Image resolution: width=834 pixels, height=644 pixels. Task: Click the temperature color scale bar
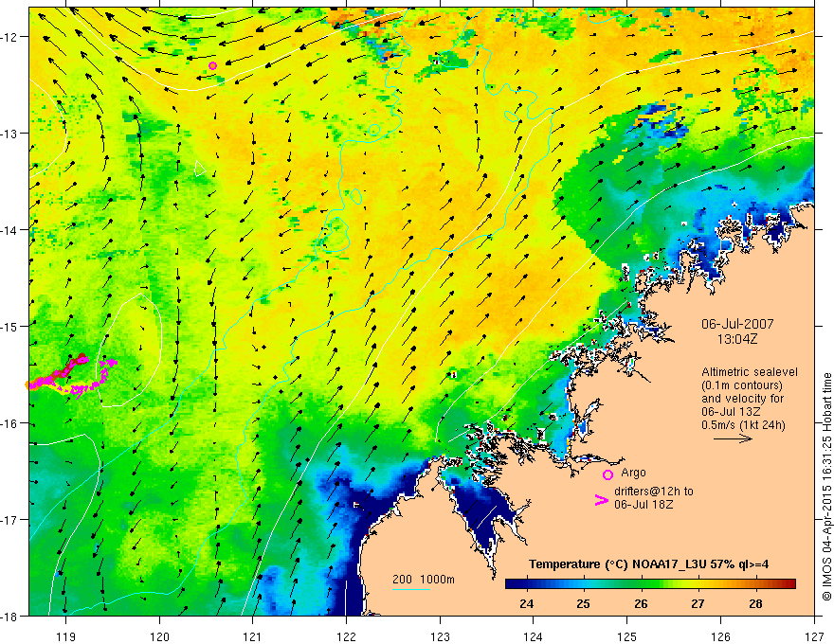pyautogui.click(x=650, y=584)
